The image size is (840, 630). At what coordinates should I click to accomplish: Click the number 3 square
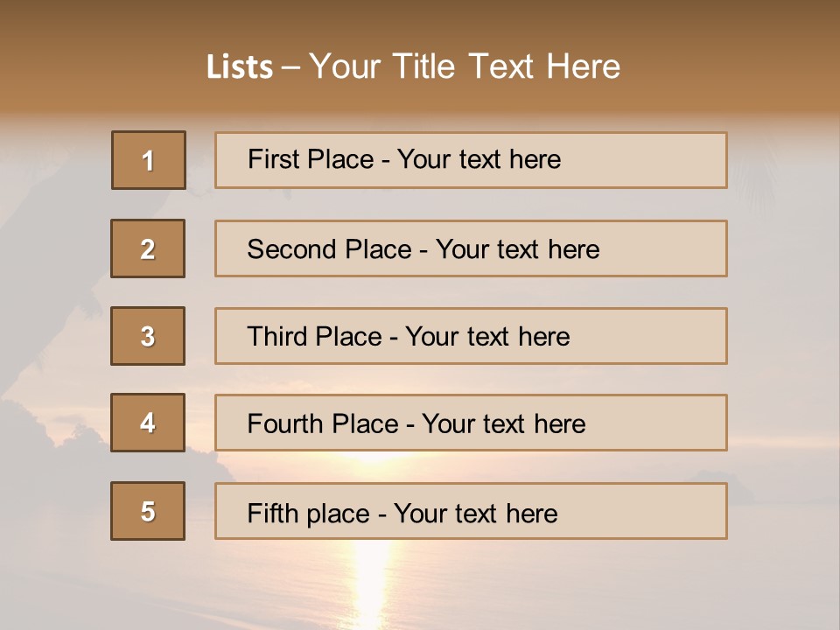[148, 336]
